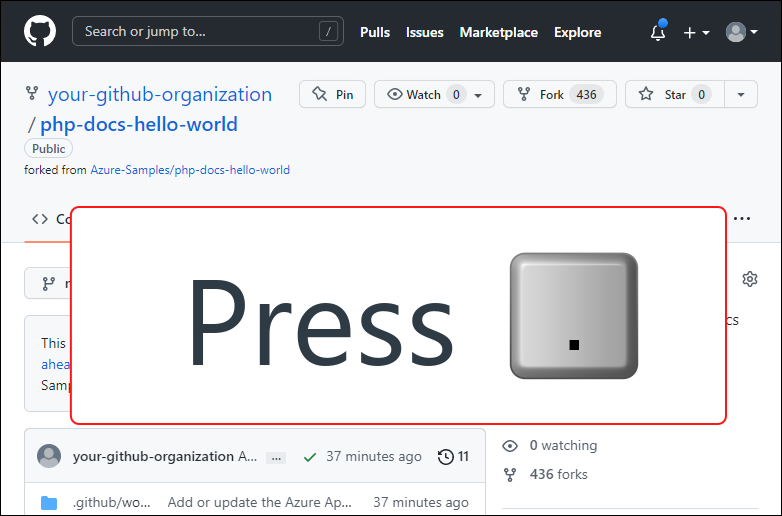Open the three-dot more tabs menu
782x516 pixels.
pos(742,218)
